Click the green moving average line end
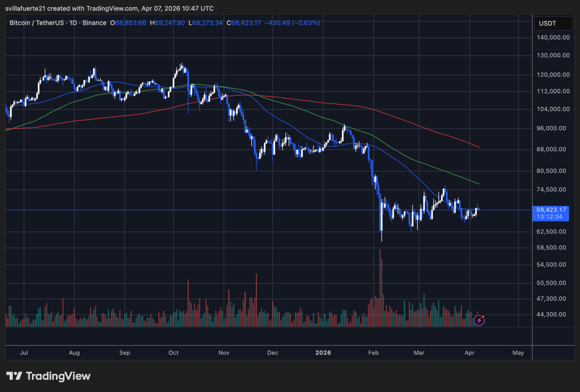The image size is (580, 392). pyautogui.click(x=479, y=184)
